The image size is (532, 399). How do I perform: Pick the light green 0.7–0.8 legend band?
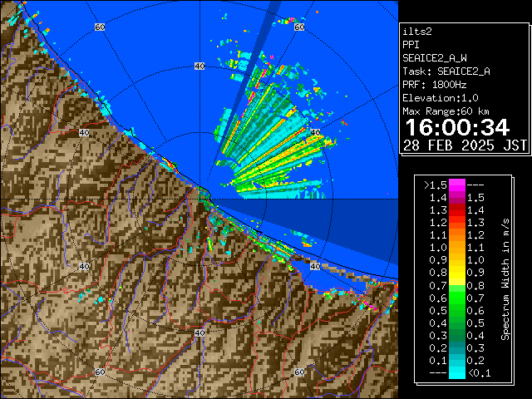(x=457, y=285)
